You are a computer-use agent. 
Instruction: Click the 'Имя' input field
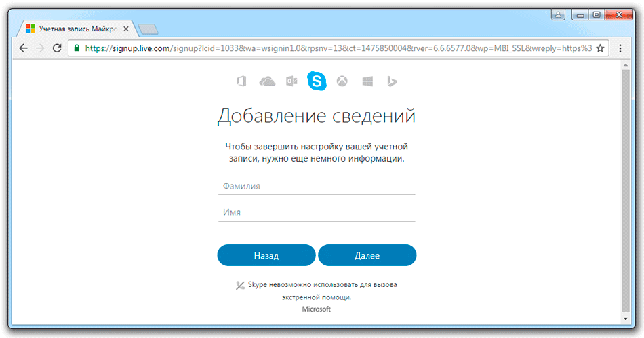(317, 212)
